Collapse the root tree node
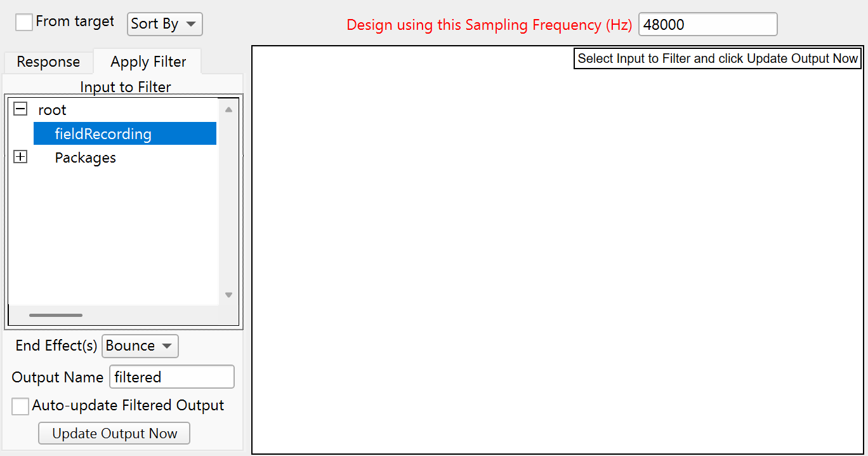 click(20, 109)
